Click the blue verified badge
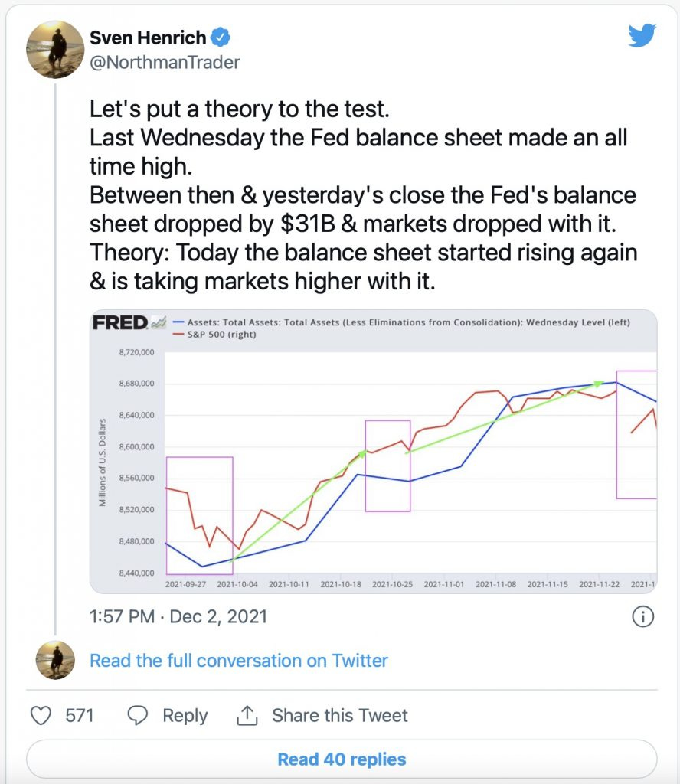 pos(221,38)
